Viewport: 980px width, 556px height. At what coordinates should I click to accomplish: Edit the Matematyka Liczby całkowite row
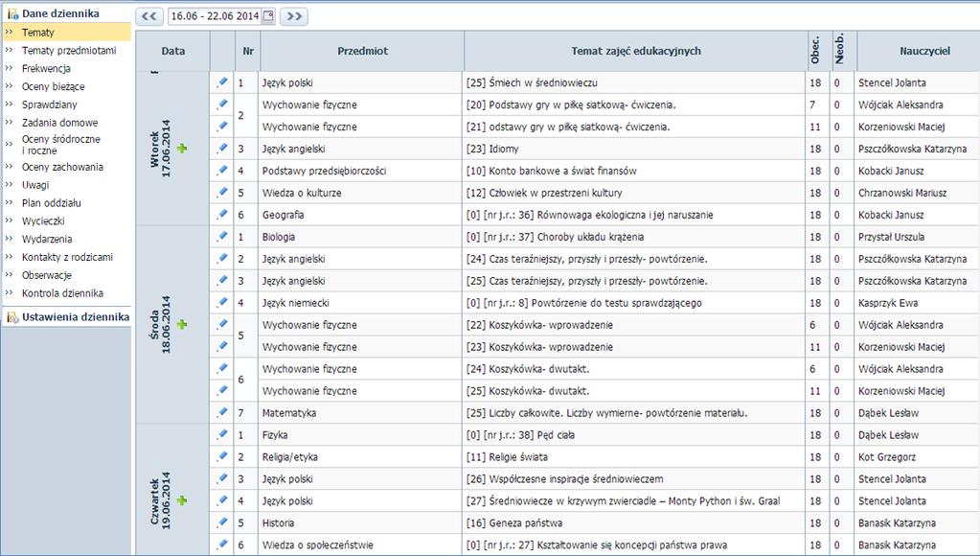coord(222,412)
